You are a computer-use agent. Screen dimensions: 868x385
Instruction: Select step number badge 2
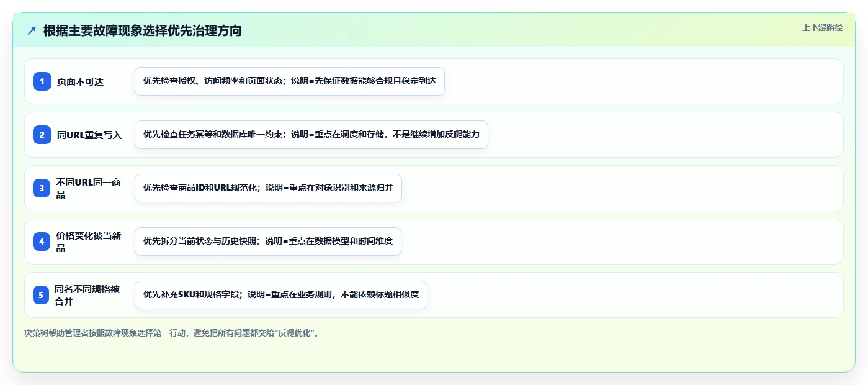pos(42,135)
